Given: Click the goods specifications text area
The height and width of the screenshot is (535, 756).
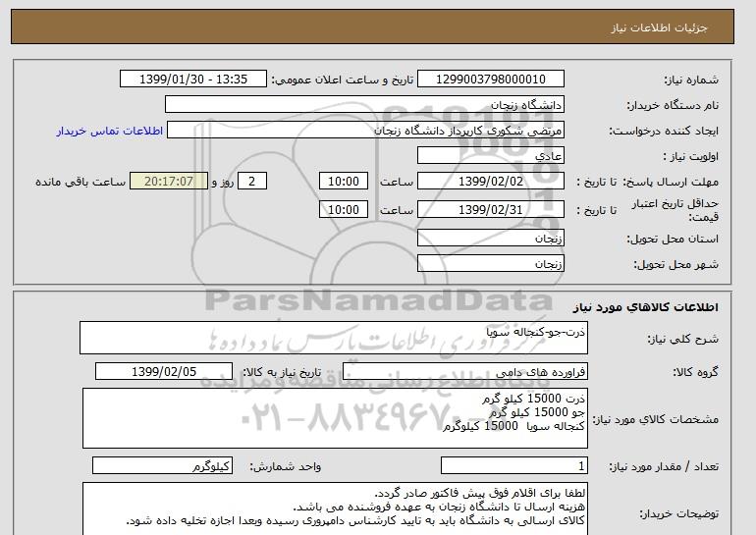Looking at the screenshot, I should pyautogui.click(x=335, y=418).
